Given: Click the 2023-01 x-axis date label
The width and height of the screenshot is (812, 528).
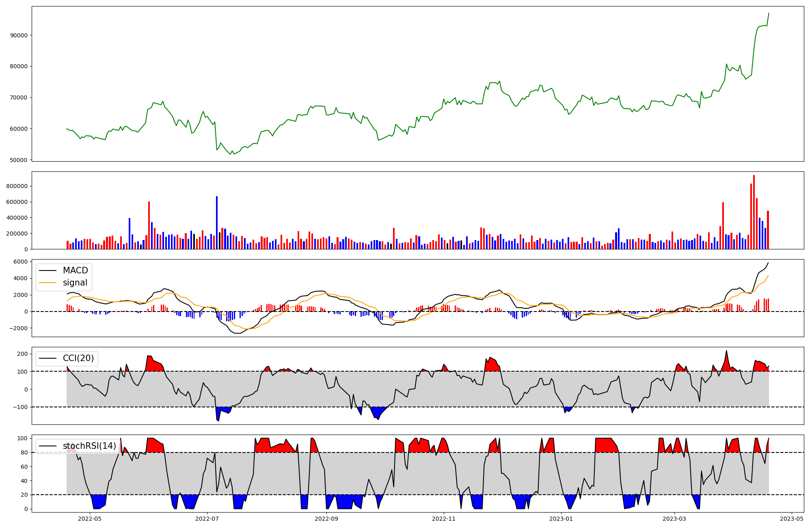Looking at the screenshot, I should (x=561, y=519).
